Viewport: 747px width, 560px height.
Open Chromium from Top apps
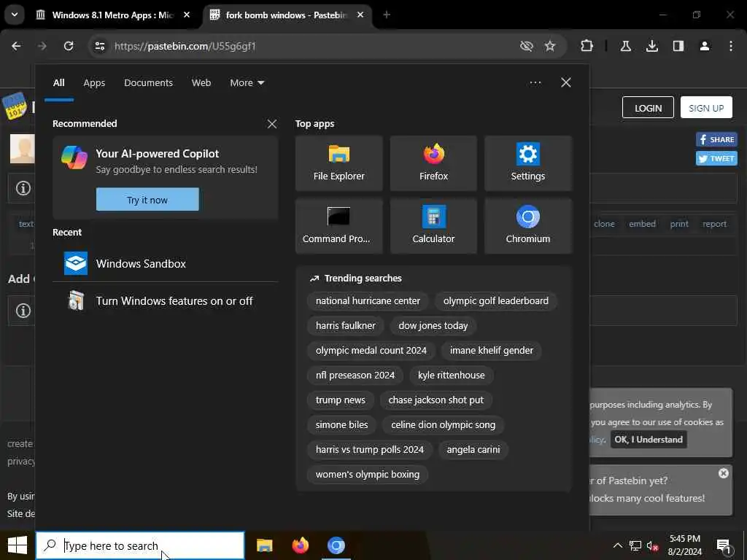[528, 226]
